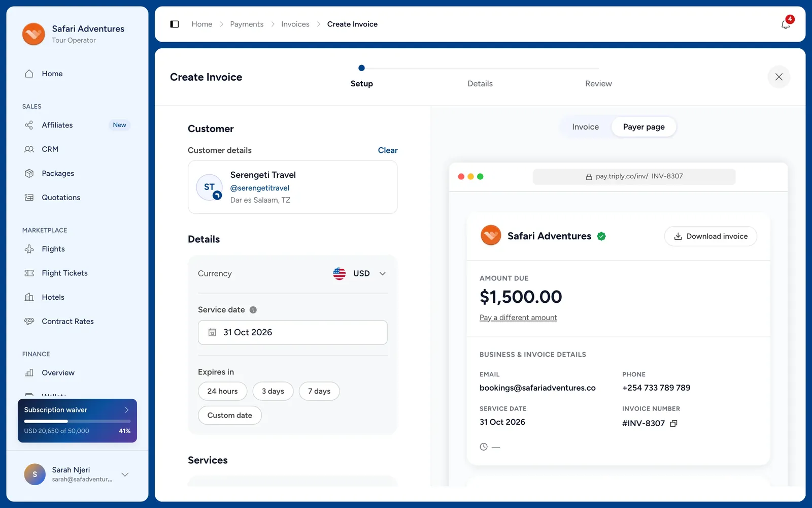812x508 pixels.
Task: Open Invoices breadcrumb
Action: 295,24
